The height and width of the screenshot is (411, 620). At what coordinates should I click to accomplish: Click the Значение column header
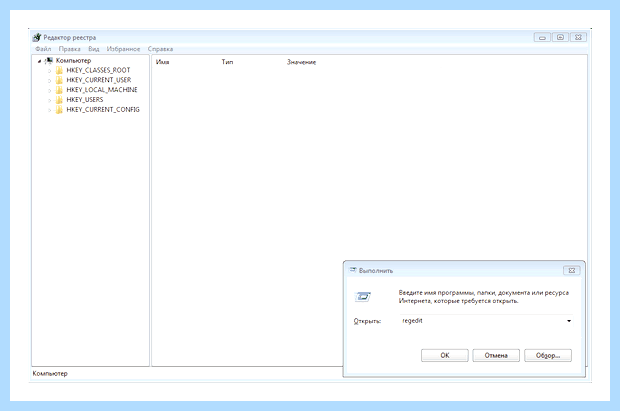[x=301, y=62]
